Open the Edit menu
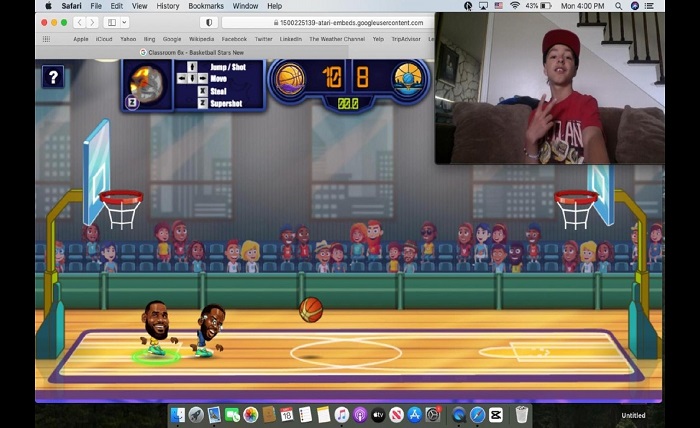This screenshot has height=428, width=700. (x=117, y=6)
